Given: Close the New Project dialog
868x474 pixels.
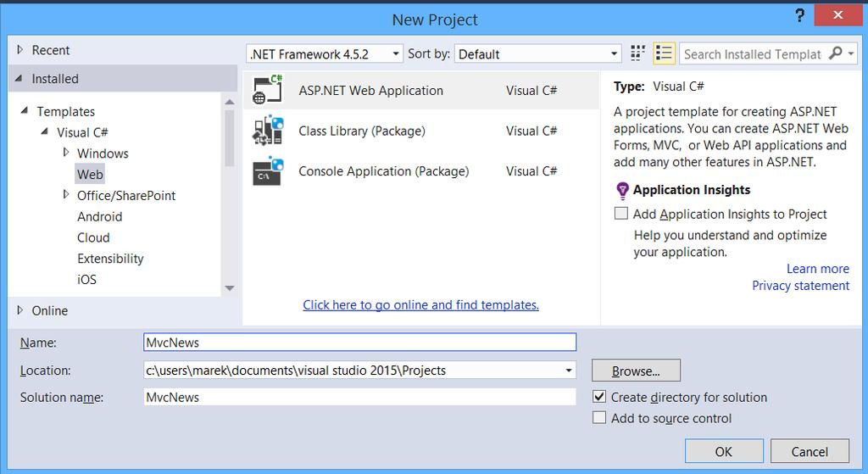Looking at the screenshot, I should click(838, 15).
